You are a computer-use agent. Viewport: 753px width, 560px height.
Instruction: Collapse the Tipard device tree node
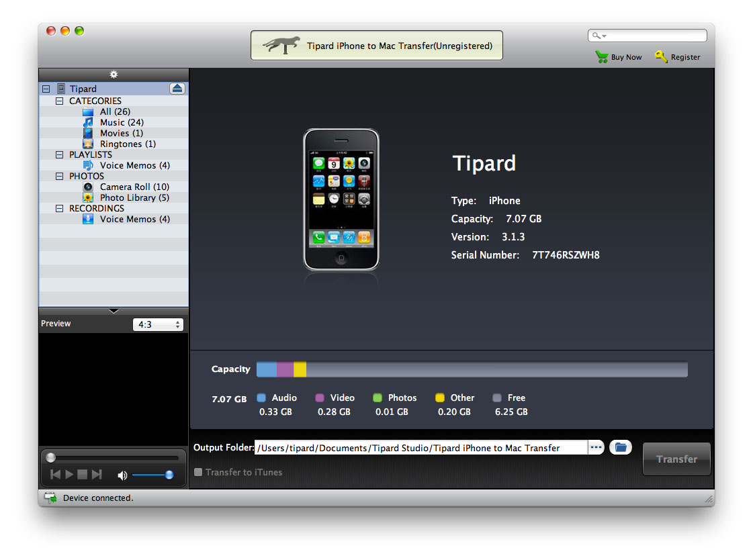click(x=46, y=89)
